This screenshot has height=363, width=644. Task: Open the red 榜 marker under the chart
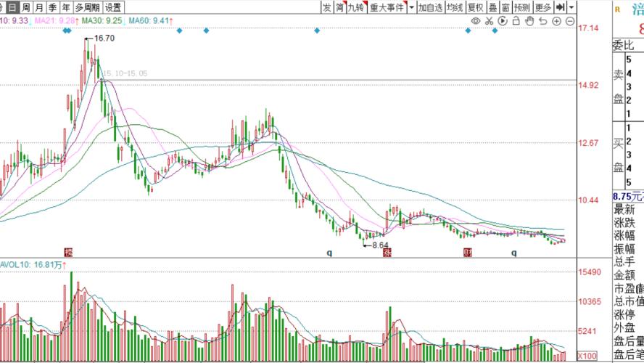coord(68,252)
